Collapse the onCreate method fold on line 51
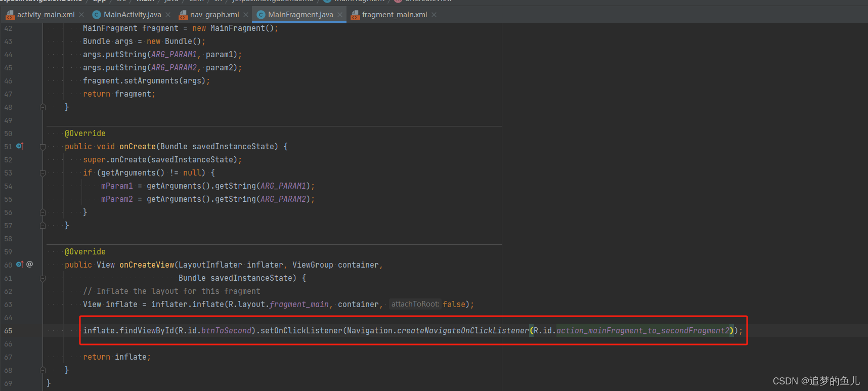 pos(42,147)
